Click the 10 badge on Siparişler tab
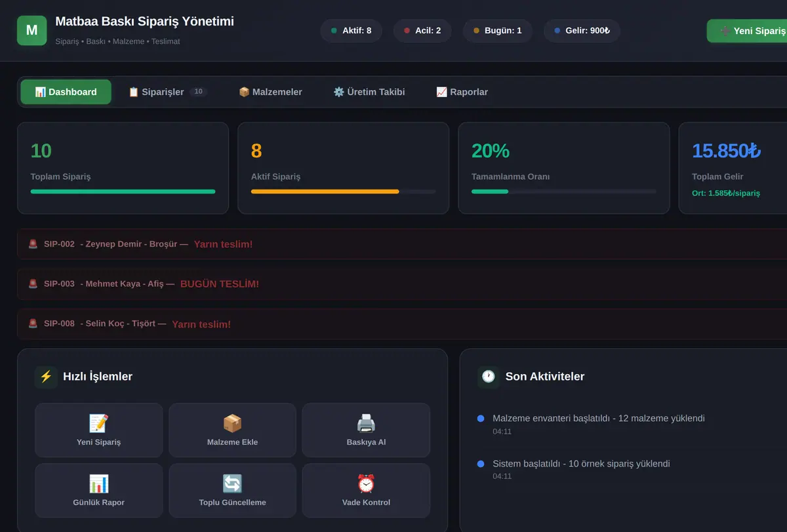Screen dimensions: 787x532 click(199, 92)
